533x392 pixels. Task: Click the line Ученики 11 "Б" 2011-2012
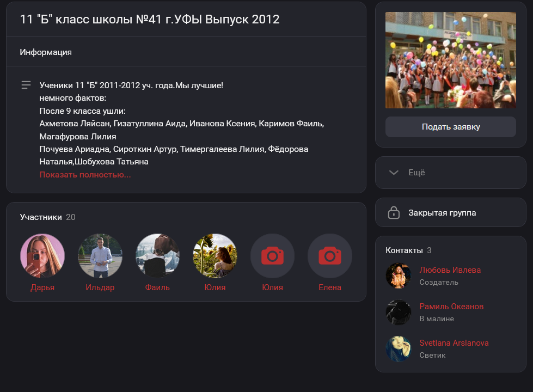(x=131, y=85)
